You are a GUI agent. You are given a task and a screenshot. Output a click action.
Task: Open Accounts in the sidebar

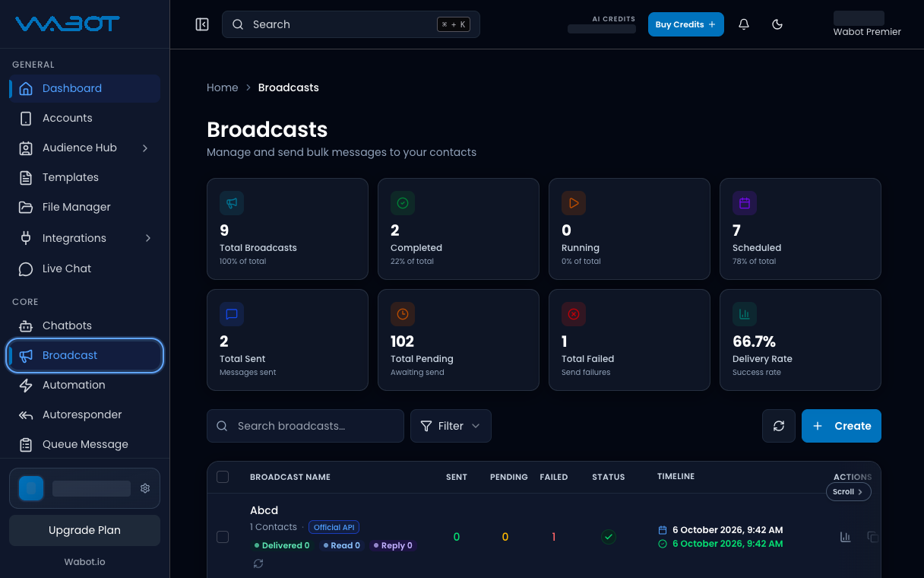pyautogui.click(x=84, y=118)
